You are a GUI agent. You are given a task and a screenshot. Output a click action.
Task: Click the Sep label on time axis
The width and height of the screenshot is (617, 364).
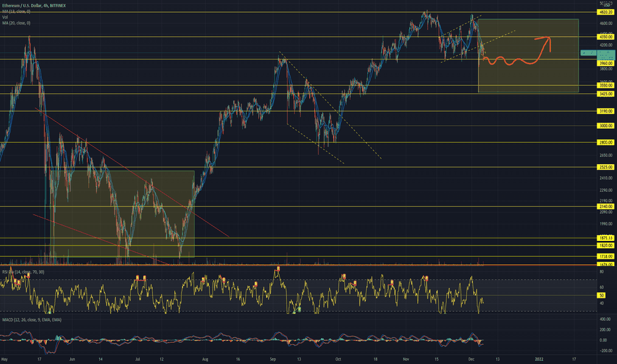[273, 359]
